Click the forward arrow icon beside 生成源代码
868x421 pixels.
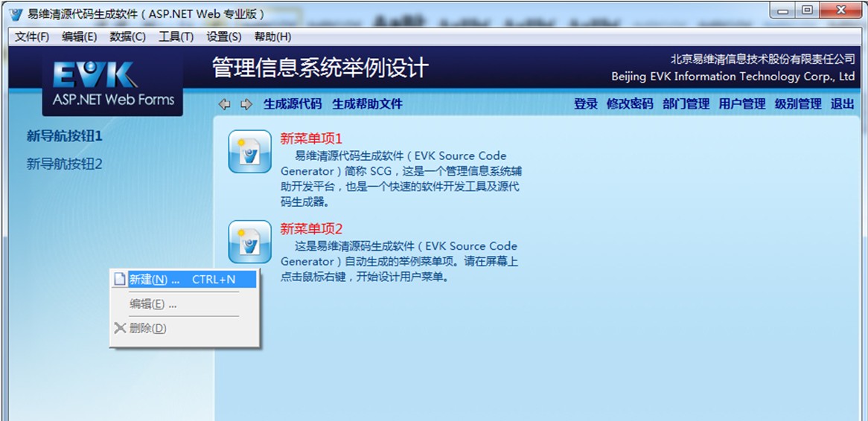click(x=246, y=104)
